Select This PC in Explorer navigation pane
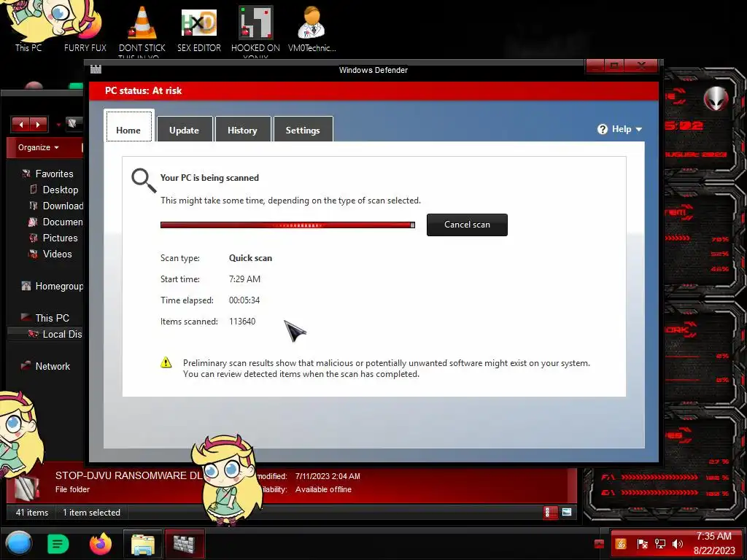 [x=46, y=318]
